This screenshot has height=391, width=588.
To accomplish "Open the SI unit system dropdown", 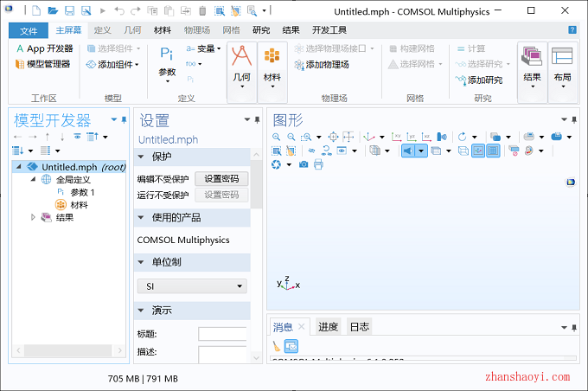I will pyautogui.click(x=192, y=286).
